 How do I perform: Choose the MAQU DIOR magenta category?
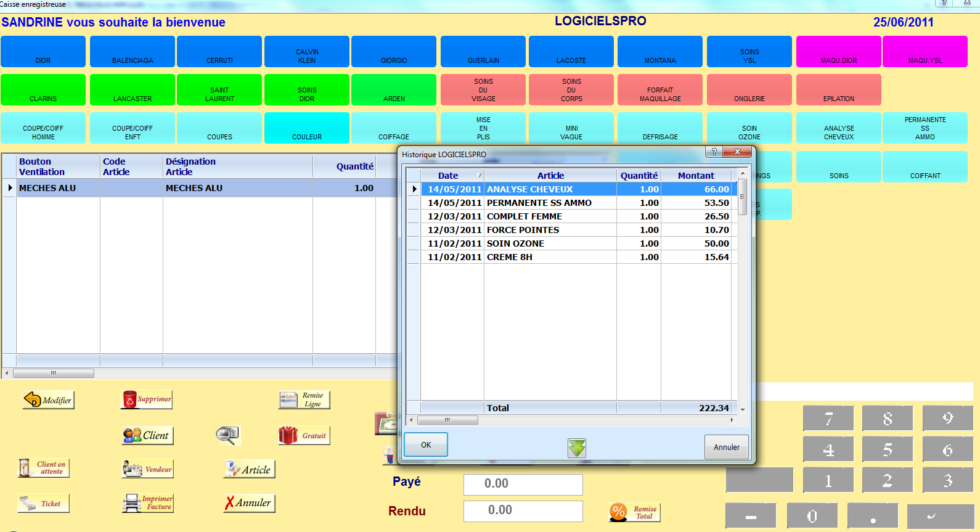pos(838,52)
